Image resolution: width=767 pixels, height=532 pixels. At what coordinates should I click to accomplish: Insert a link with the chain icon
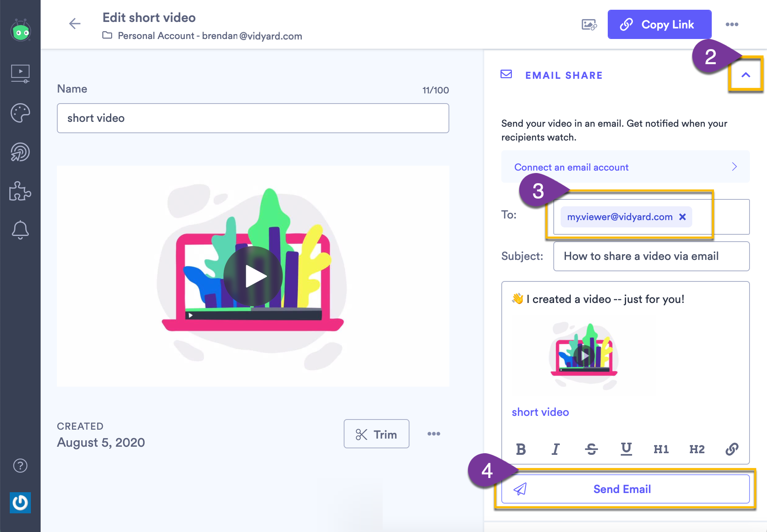pyautogui.click(x=732, y=449)
